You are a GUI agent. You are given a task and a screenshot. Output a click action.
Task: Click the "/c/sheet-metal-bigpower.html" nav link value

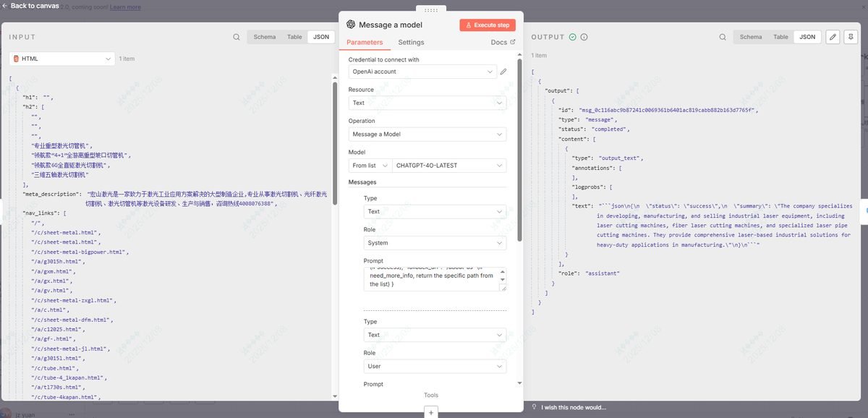tap(80, 252)
